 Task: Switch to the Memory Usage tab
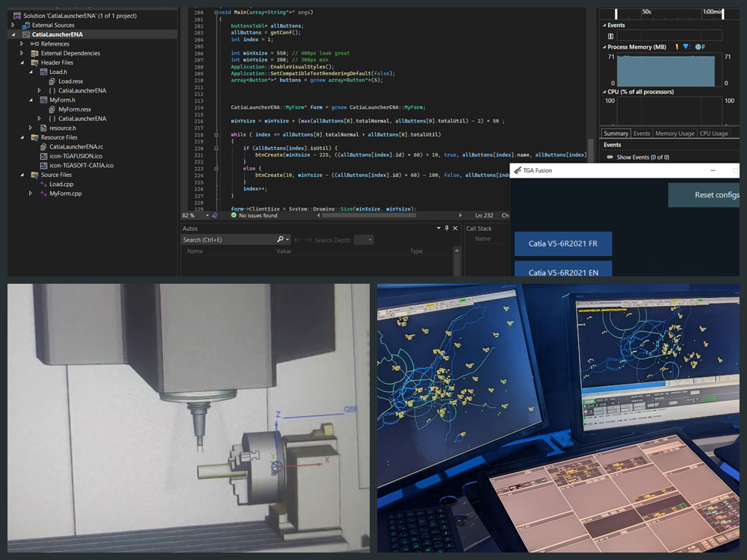point(675,134)
